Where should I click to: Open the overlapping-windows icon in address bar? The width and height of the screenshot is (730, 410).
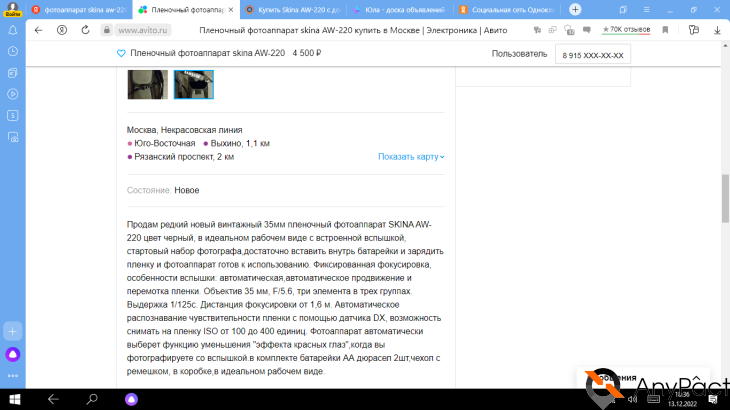[x=553, y=30]
